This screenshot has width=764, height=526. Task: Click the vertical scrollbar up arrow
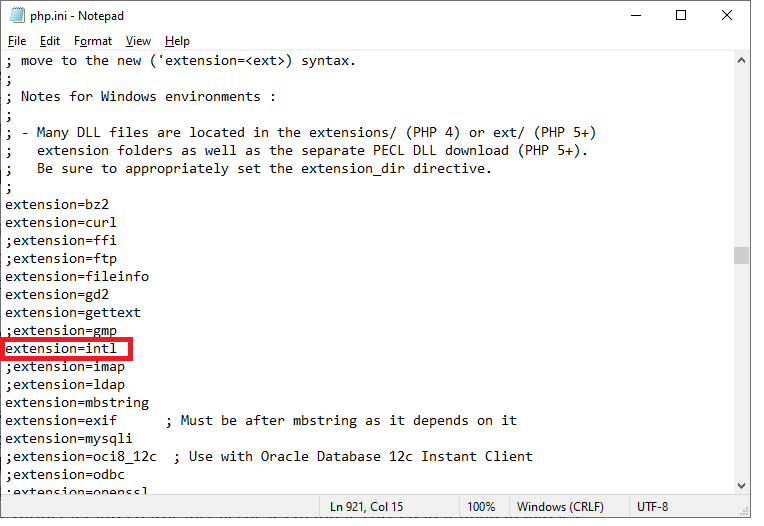click(x=741, y=61)
